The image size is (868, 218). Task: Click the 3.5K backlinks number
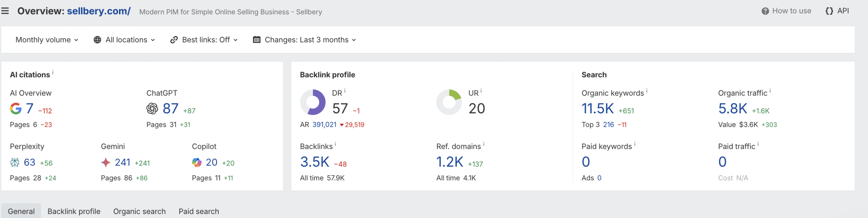coord(315,162)
